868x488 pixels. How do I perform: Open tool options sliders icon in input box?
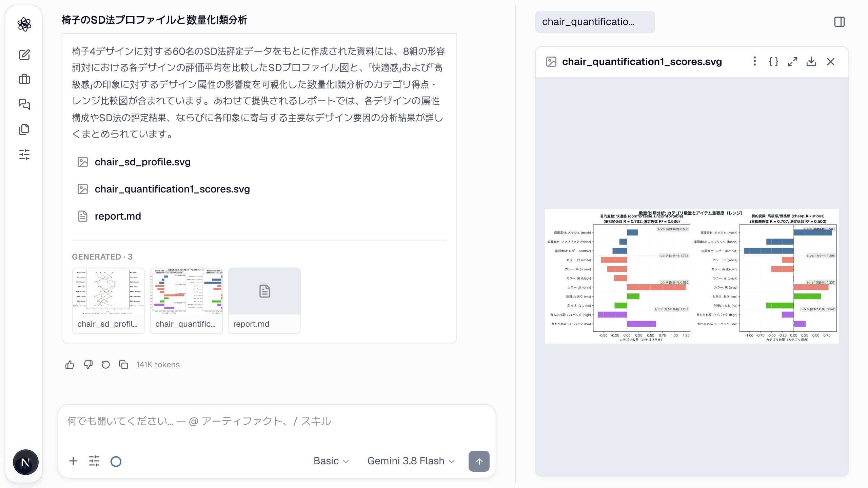point(94,461)
